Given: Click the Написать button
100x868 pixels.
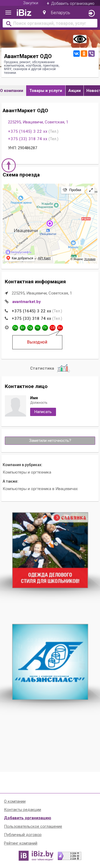Looking at the screenshot, I should [x=43, y=412].
